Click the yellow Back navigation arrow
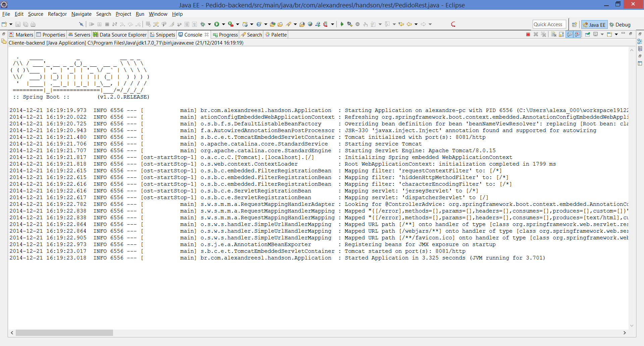Image resolution: width=644 pixels, height=346 pixels. coord(409,24)
